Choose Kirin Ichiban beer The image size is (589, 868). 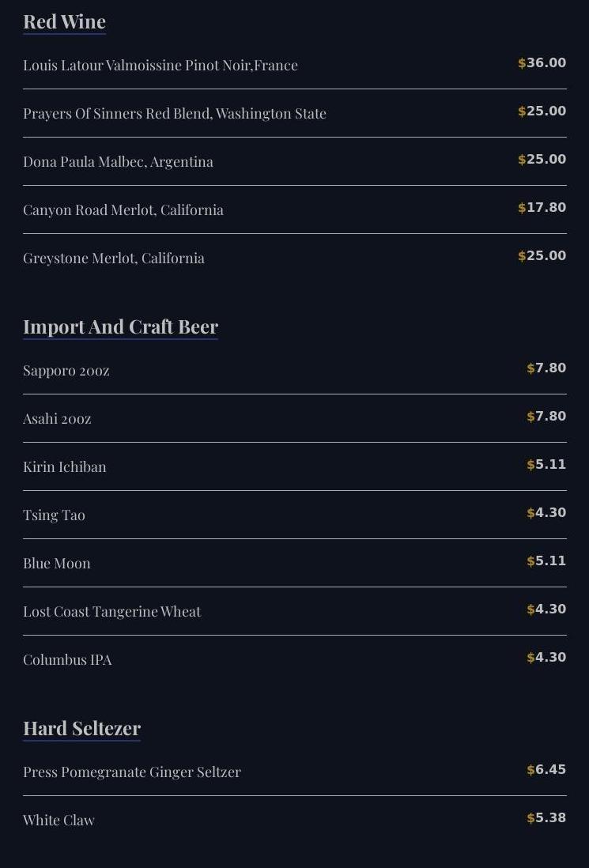tap(65, 467)
